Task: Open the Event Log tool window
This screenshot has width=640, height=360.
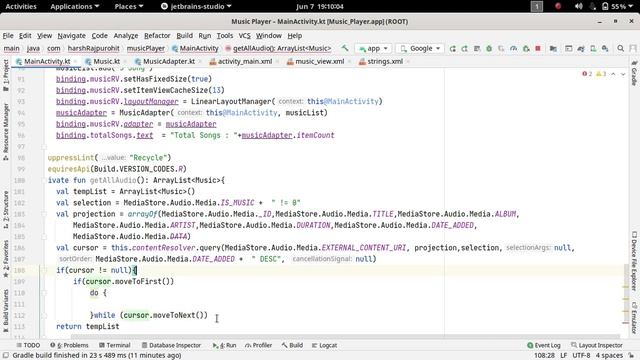Action: [x=544, y=345]
